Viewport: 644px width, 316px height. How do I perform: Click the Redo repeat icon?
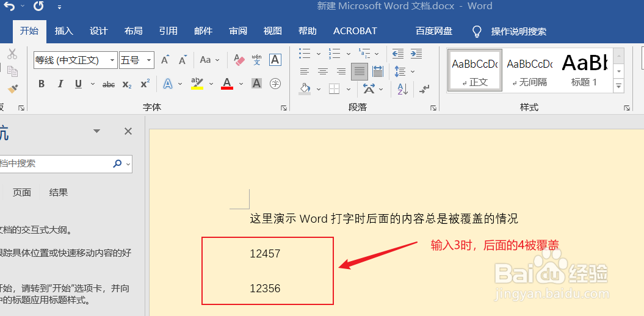click(x=38, y=5)
